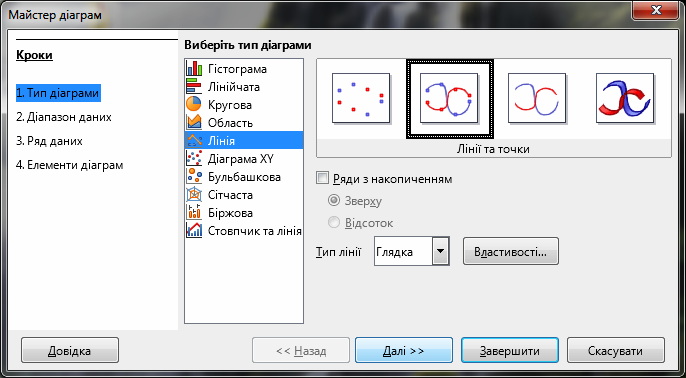Select the points-only line subtype thumbnail
This screenshot has width=686, height=378.
(x=361, y=98)
